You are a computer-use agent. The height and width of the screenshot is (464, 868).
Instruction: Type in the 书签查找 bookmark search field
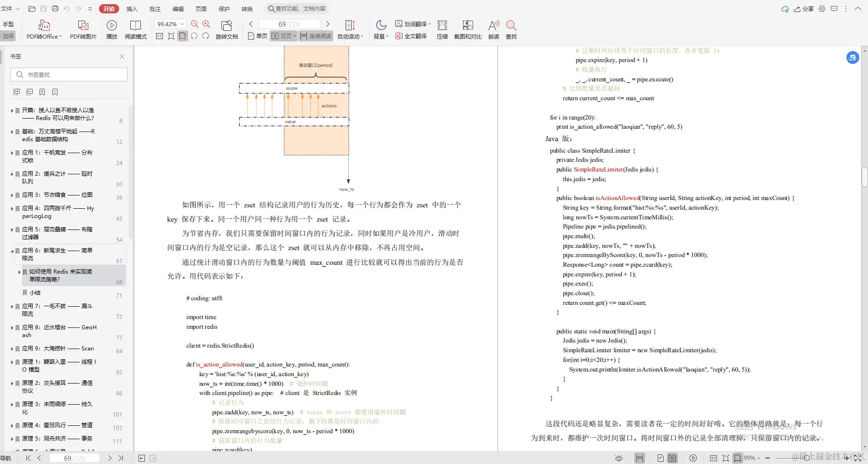point(68,74)
